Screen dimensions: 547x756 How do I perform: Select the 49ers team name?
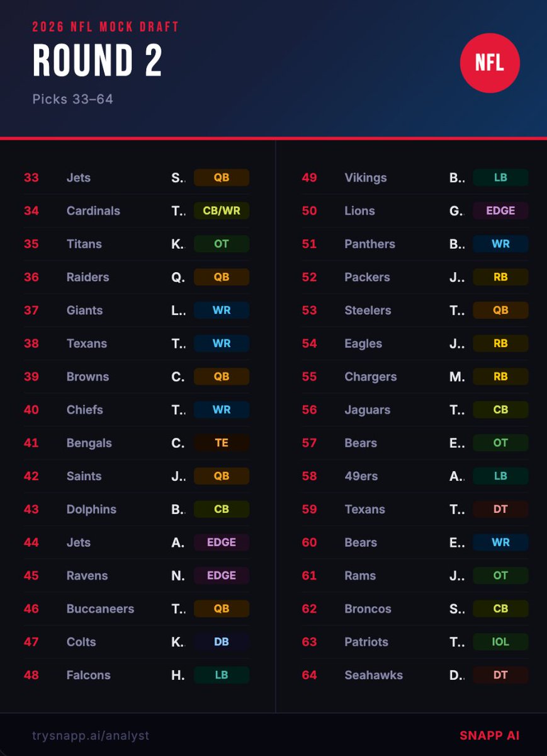pos(361,476)
